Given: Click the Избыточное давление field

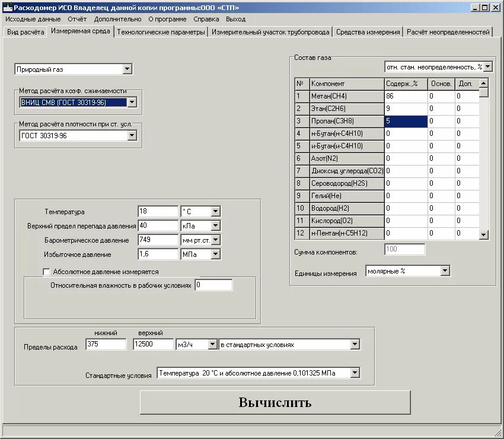Looking at the screenshot, I should 158,255.
